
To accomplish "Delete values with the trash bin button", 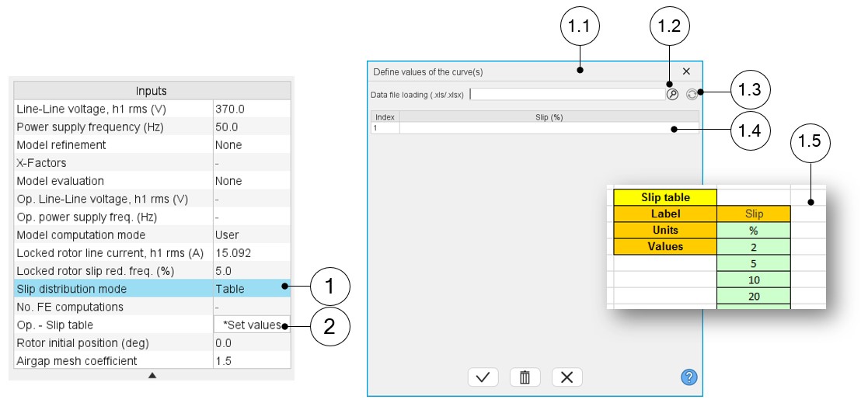I will [x=525, y=377].
